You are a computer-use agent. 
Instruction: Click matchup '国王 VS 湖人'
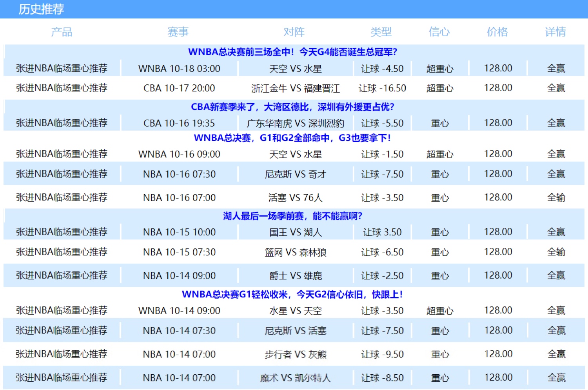[296, 232]
